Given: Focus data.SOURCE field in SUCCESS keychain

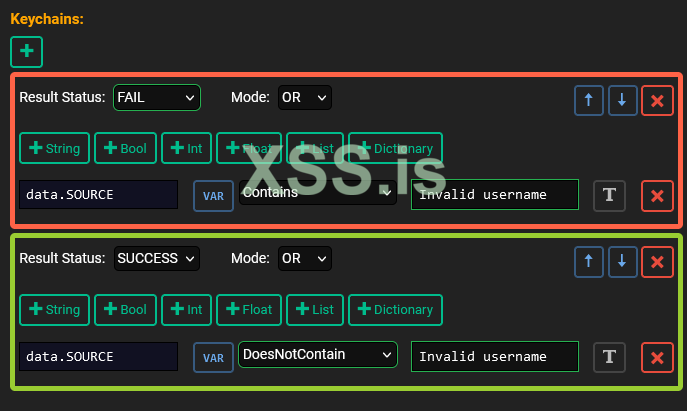Looking at the screenshot, I should pos(99,357).
